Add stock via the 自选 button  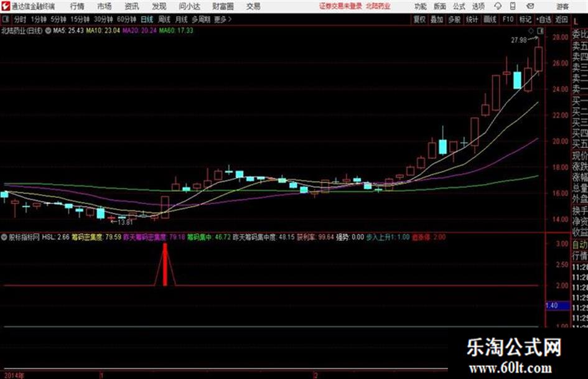click(x=544, y=19)
